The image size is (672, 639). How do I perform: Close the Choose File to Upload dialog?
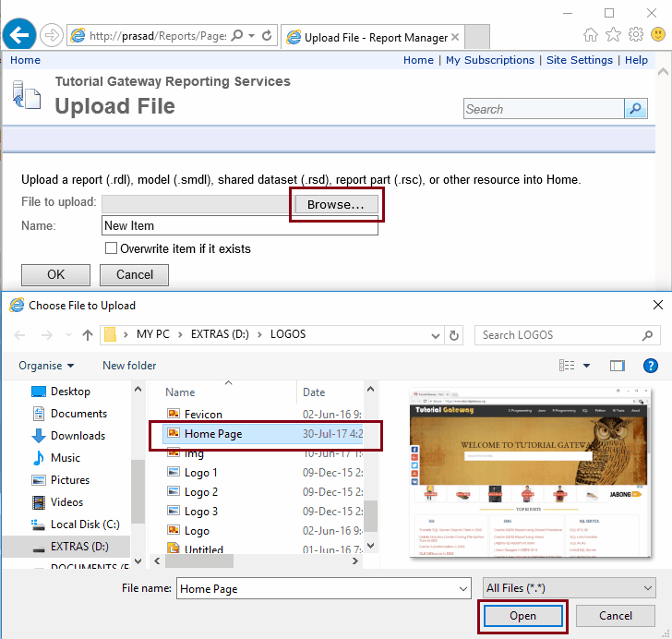[658, 305]
